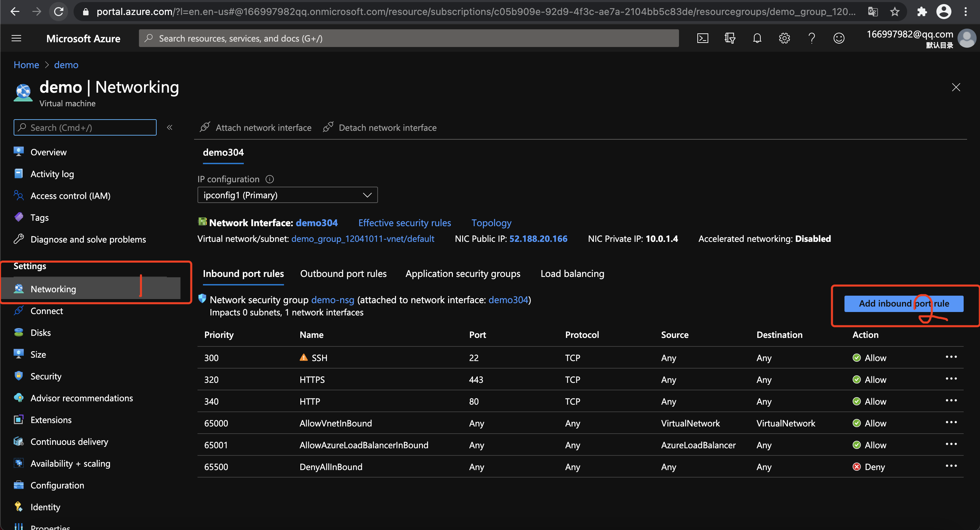
Task: Focus sidebar Search (Cmd+/) field
Action: point(85,127)
